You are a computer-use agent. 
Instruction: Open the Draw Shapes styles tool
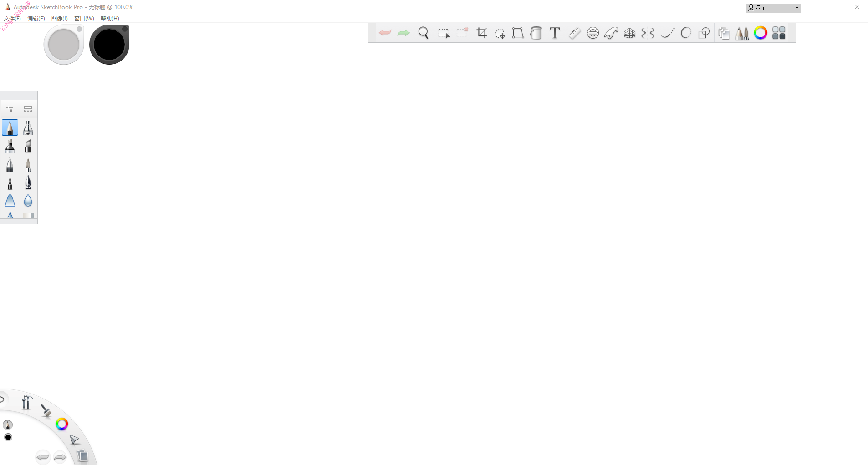704,33
